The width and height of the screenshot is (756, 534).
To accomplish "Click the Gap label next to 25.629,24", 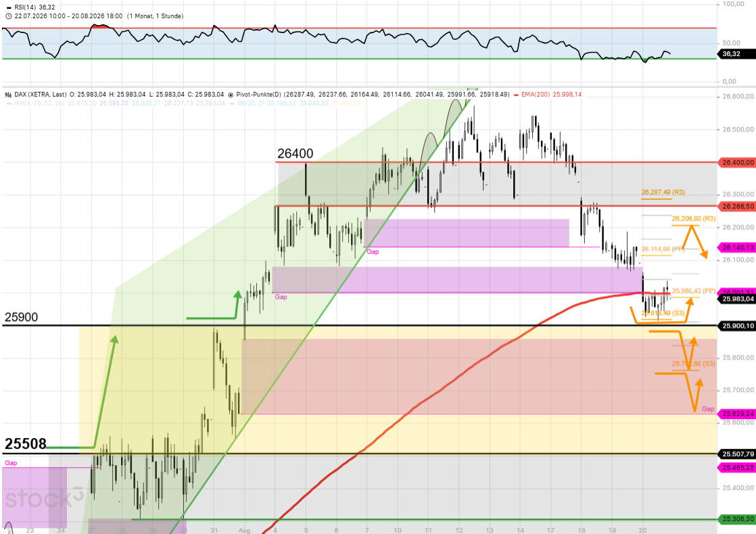I will tap(708, 409).
